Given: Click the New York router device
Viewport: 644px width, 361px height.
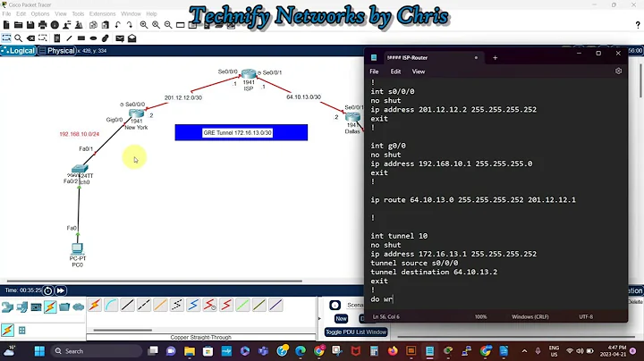Looking at the screenshot, I should click(136, 113).
